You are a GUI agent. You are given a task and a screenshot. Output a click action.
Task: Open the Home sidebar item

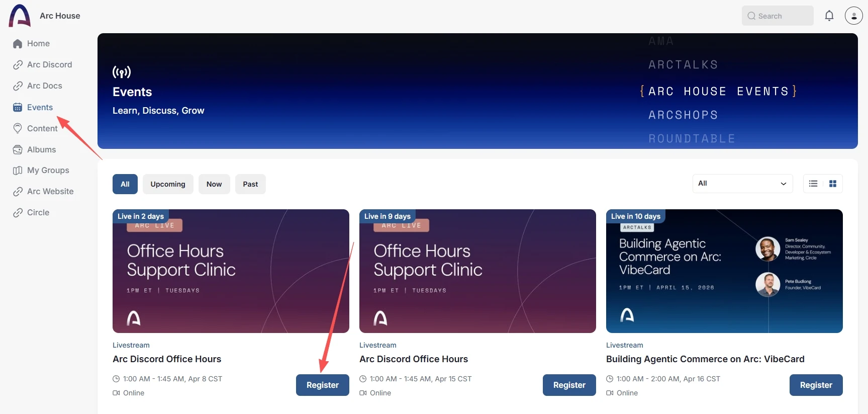(38, 44)
